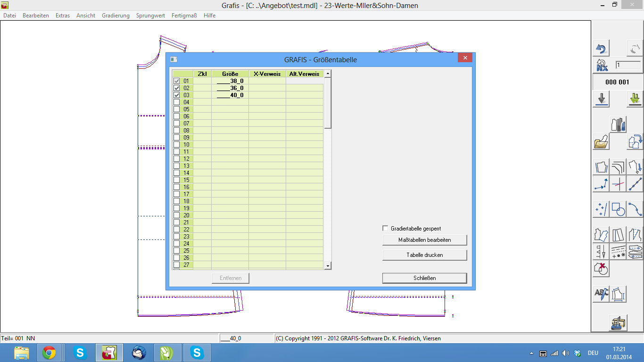Select the pattern piece with down-arrow tool
The width and height of the screenshot is (644, 362).
[x=635, y=167]
